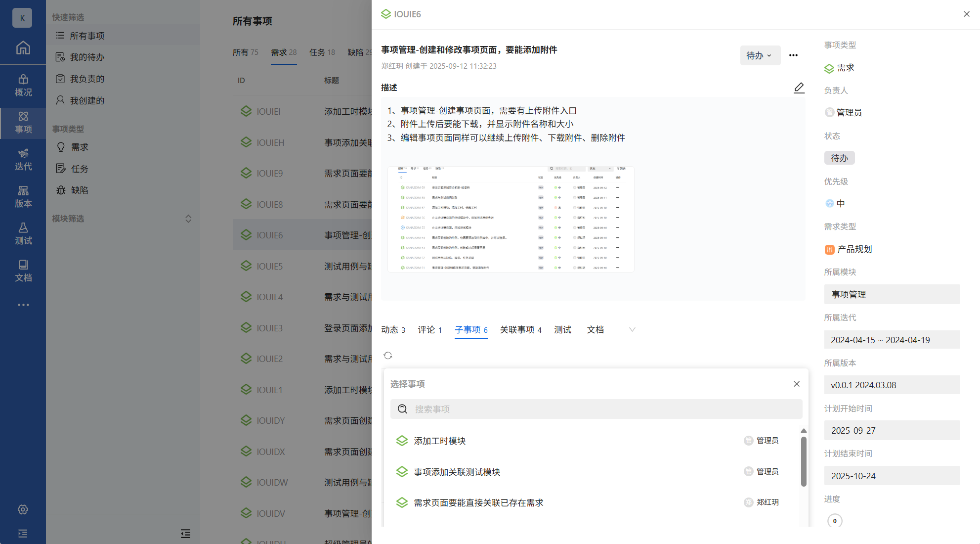Click the edit description pencil icon
The image size is (980, 544).
click(x=799, y=88)
